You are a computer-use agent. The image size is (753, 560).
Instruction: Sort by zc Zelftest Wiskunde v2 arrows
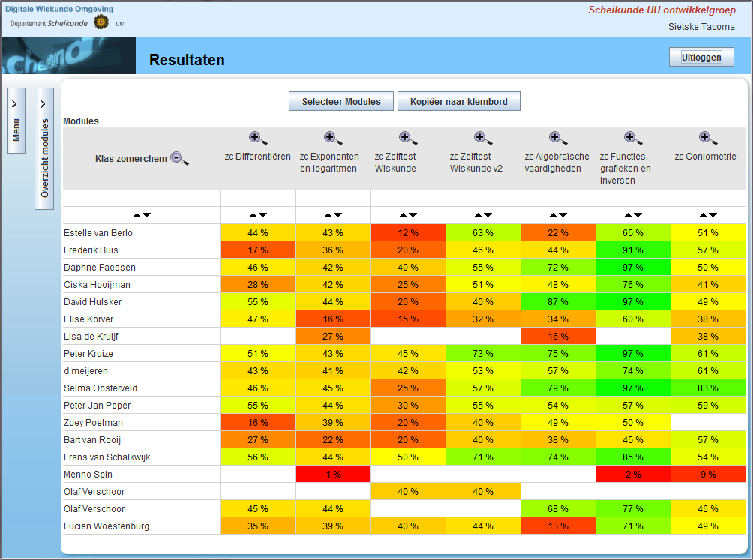coord(483,215)
